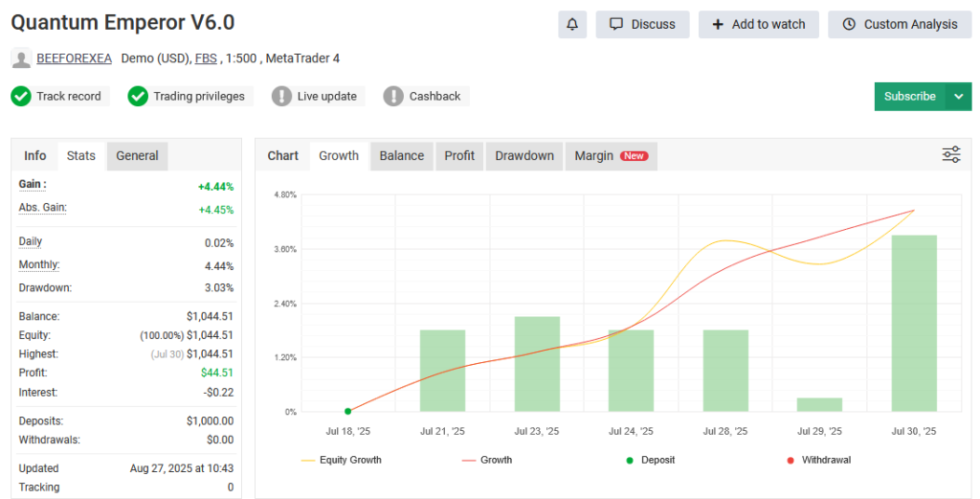Open the Margin tab marked New

611,155
